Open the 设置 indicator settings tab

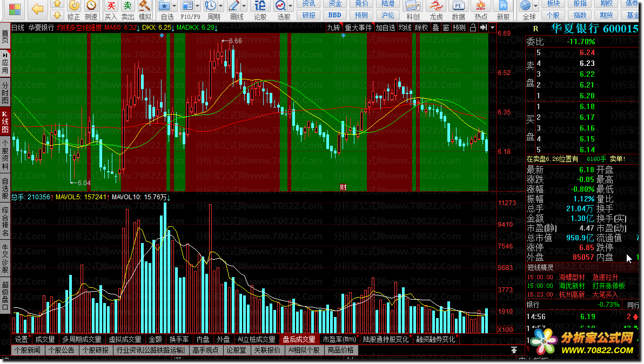pyautogui.click(x=22, y=339)
